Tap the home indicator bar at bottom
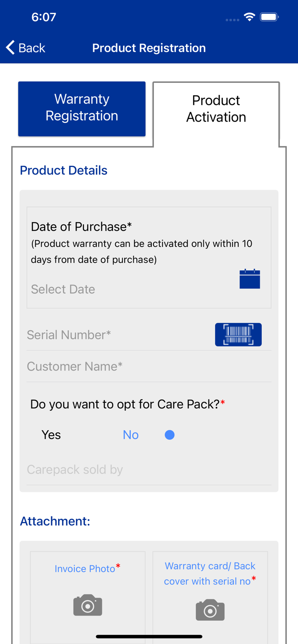This screenshot has height=644, width=298. [x=149, y=636]
